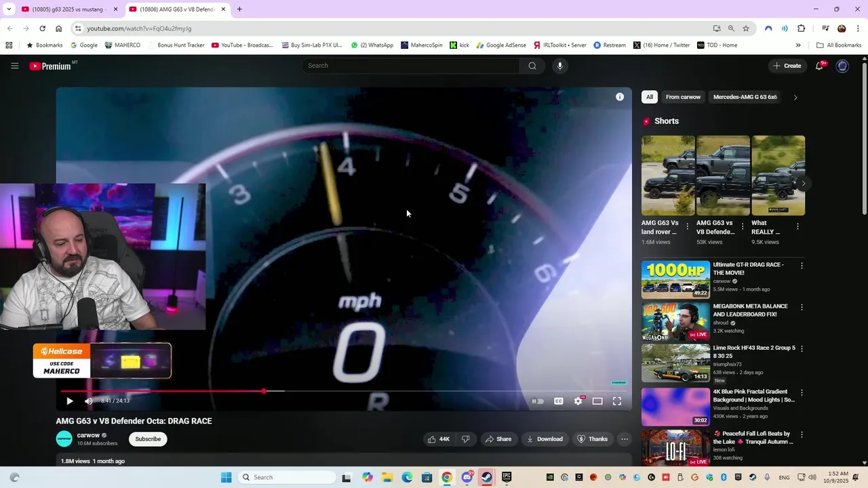The width and height of the screenshot is (868, 488).
Task: Like the video with 44K likes
Action: tap(439, 439)
